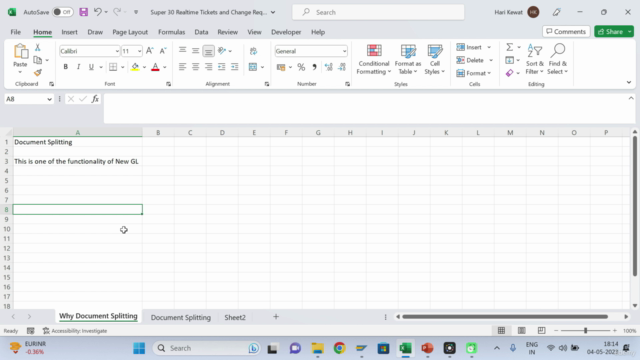The width and height of the screenshot is (640, 360).
Task: Undo the last action
Action: (x=98, y=12)
